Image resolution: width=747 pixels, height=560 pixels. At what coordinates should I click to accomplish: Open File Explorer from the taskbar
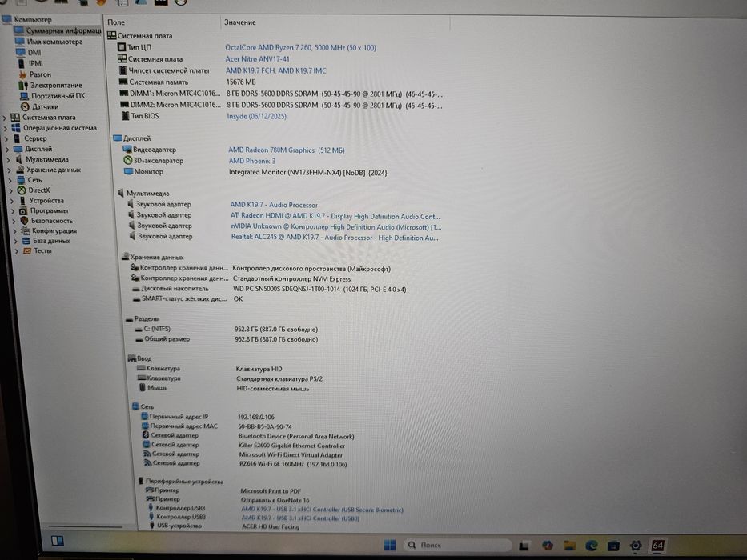(569, 546)
